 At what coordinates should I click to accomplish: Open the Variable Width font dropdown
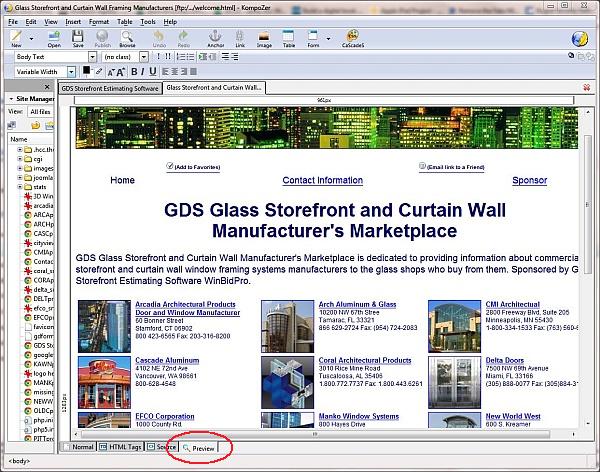coord(71,72)
